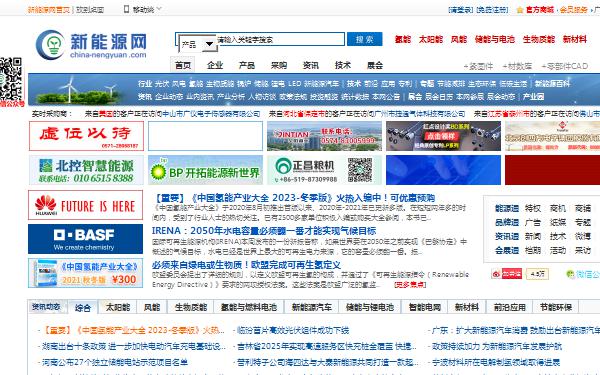600x375 pixels.
Task: Click the keyword search input field
Action: [x=280, y=39]
